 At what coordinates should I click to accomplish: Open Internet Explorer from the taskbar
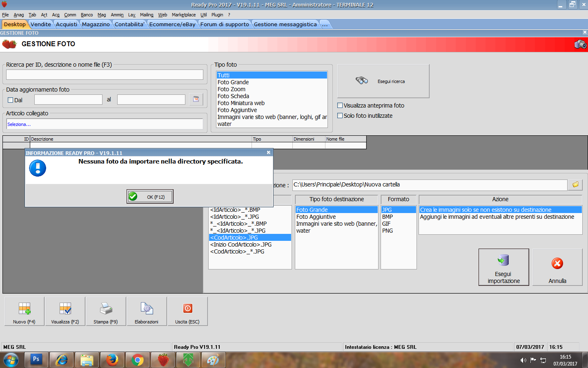coord(62,360)
